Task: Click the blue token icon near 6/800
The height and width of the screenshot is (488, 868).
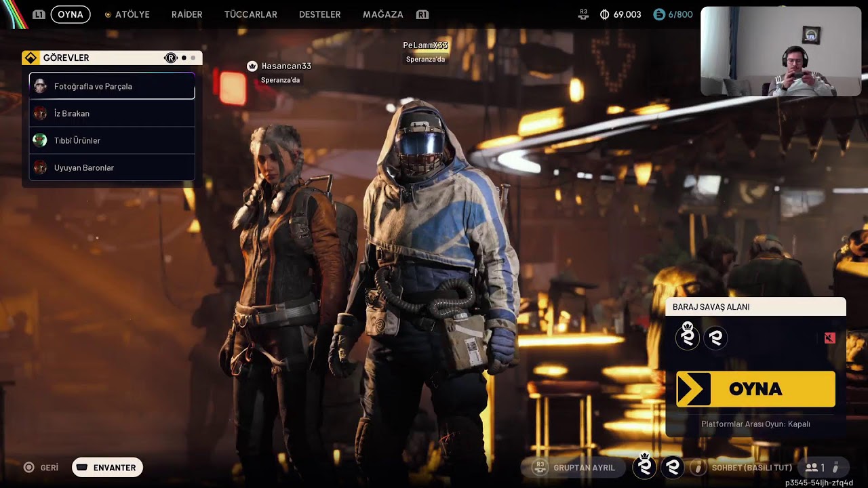Action: point(659,14)
